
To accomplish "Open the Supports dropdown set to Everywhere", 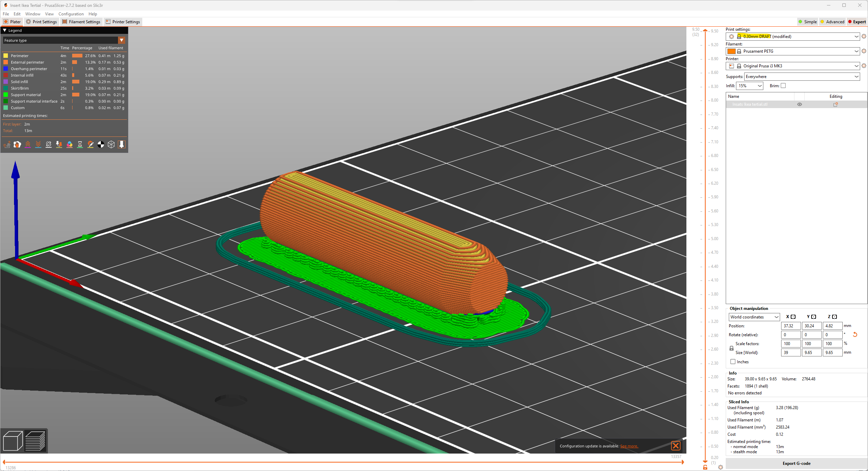I will coord(802,77).
